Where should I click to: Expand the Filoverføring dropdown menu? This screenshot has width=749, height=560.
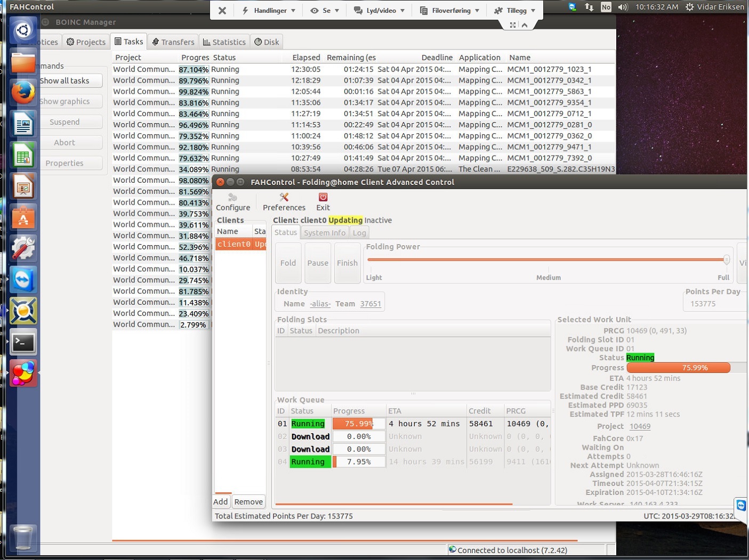[449, 11]
